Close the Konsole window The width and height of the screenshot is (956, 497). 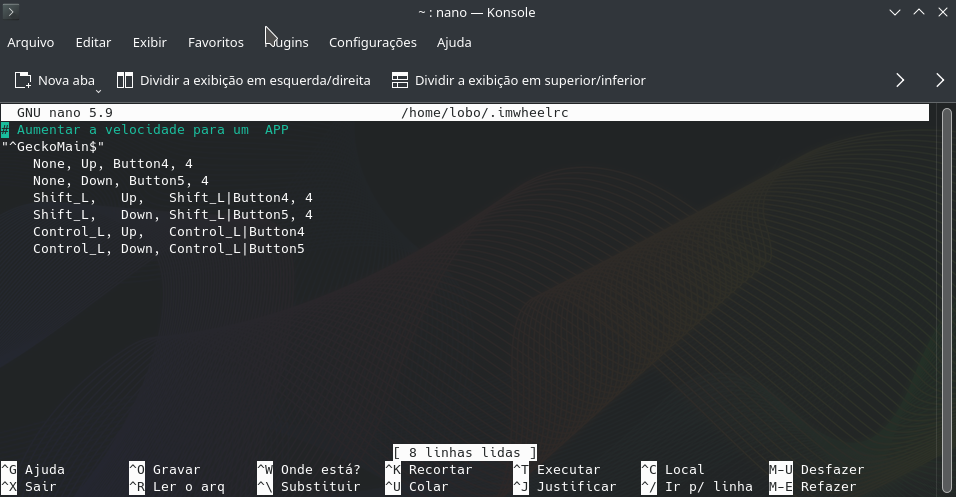(943, 12)
